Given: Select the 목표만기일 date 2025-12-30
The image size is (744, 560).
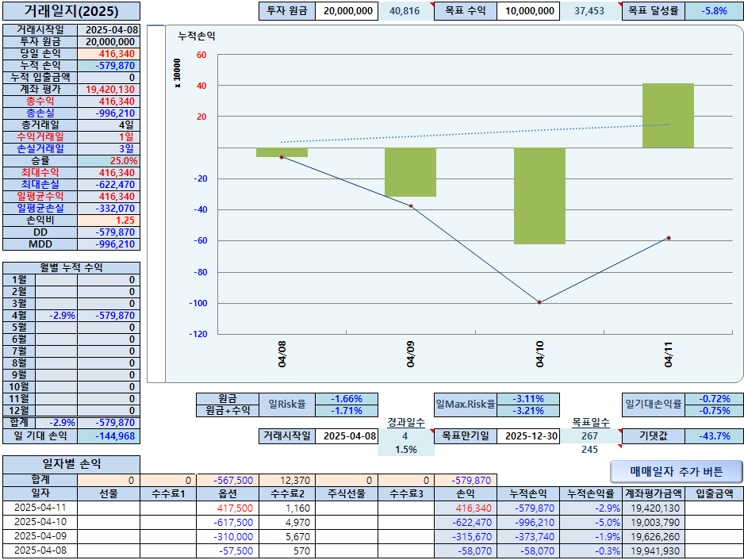Looking at the screenshot, I should pos(528,435).
